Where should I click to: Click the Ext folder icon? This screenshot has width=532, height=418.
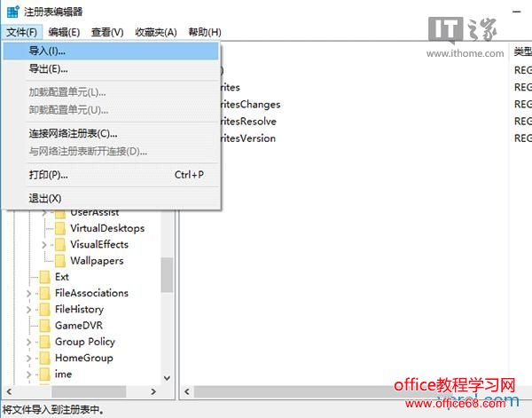pos(45,277)
